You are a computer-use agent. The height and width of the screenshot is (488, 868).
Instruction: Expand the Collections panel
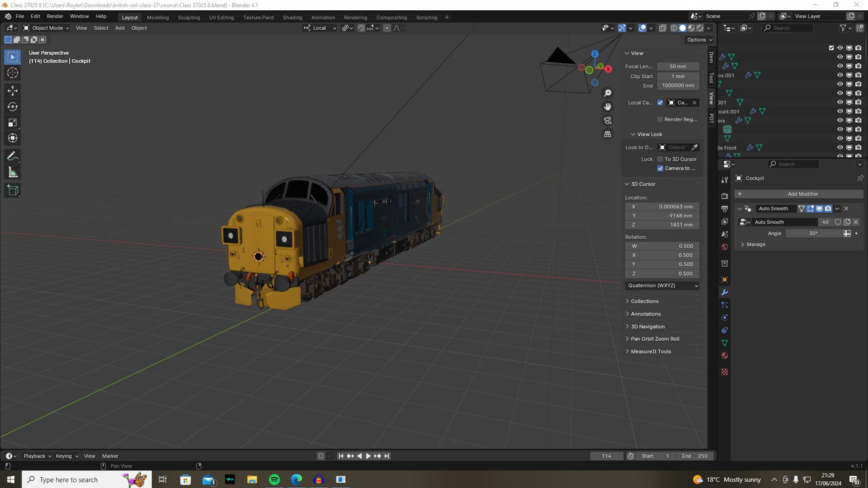[x=644, y=301]
